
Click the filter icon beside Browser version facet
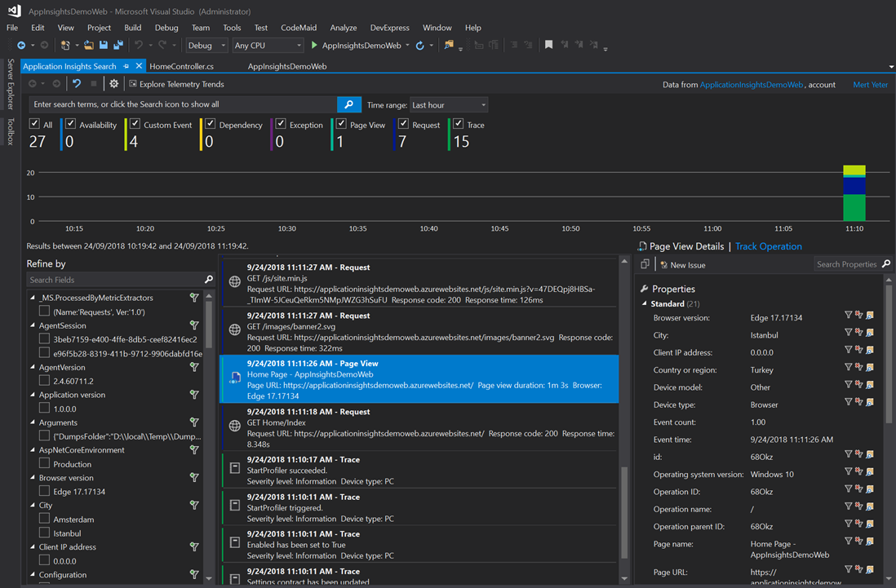194,477
